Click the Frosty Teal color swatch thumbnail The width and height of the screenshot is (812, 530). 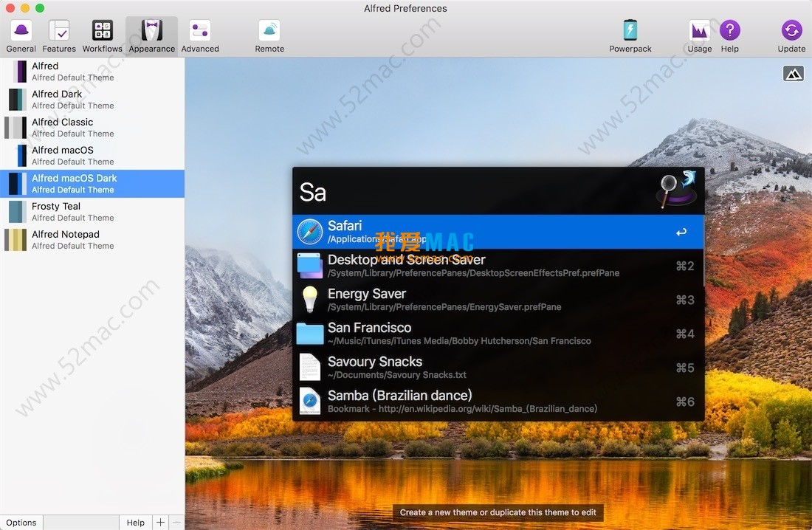[x=16, y=211]
